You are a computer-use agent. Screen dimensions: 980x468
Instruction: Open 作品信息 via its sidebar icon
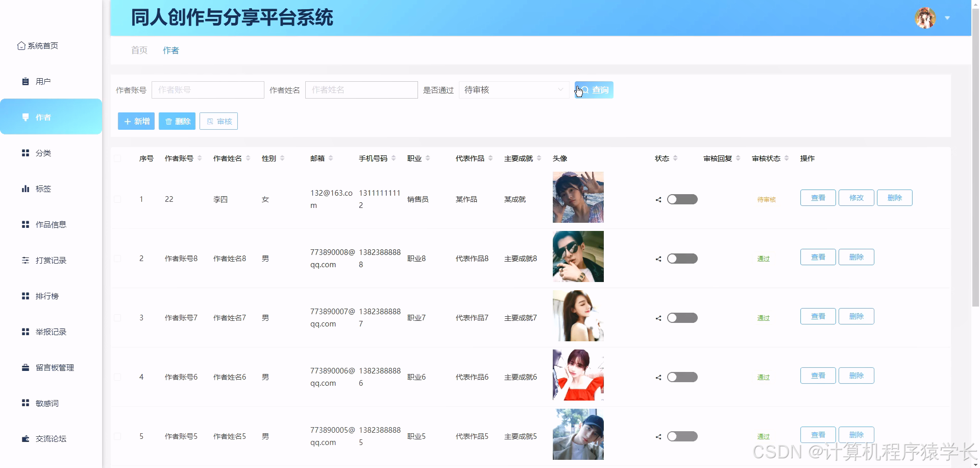pyautogui.click(x=26, y=224)
